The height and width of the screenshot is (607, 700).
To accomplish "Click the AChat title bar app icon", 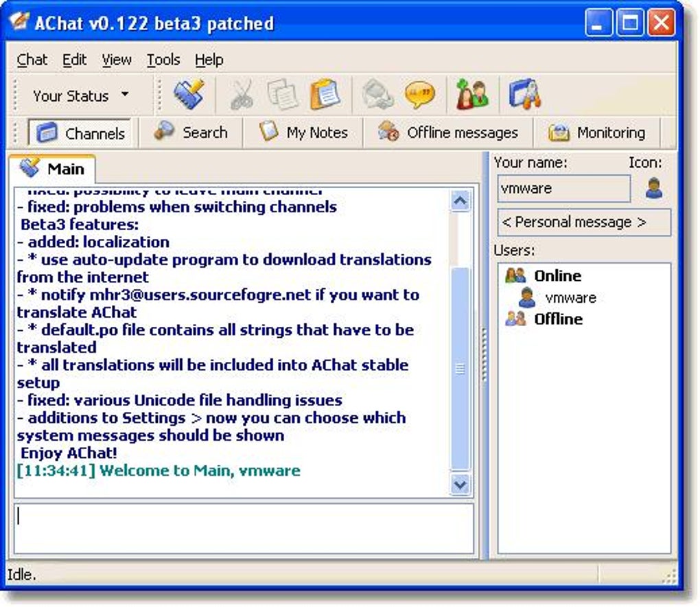I will [x=19, y=21].
